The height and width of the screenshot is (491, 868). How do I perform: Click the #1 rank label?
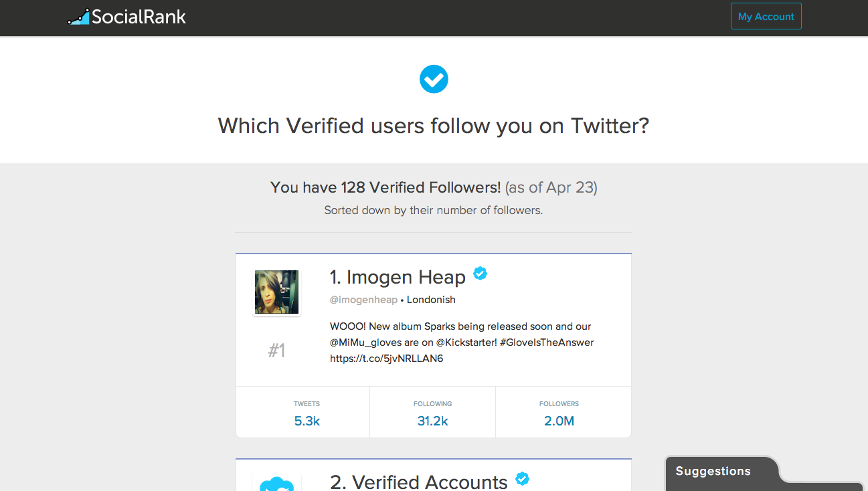(276, 351)
